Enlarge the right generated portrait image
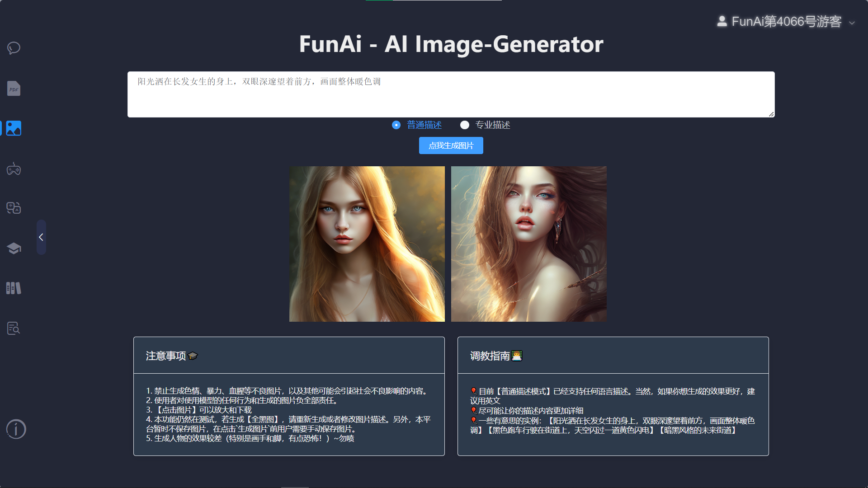868x488 pixels. (528, 244)
